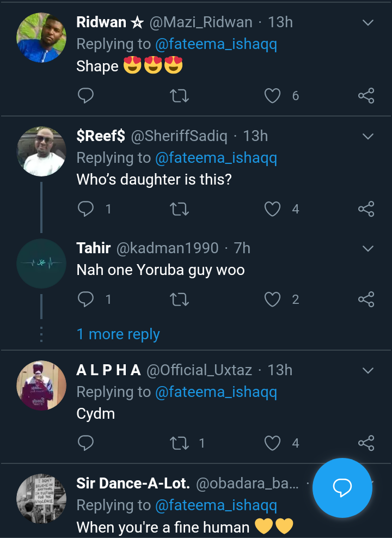Open options chevron on Tahir's tweet

(368, 249)
